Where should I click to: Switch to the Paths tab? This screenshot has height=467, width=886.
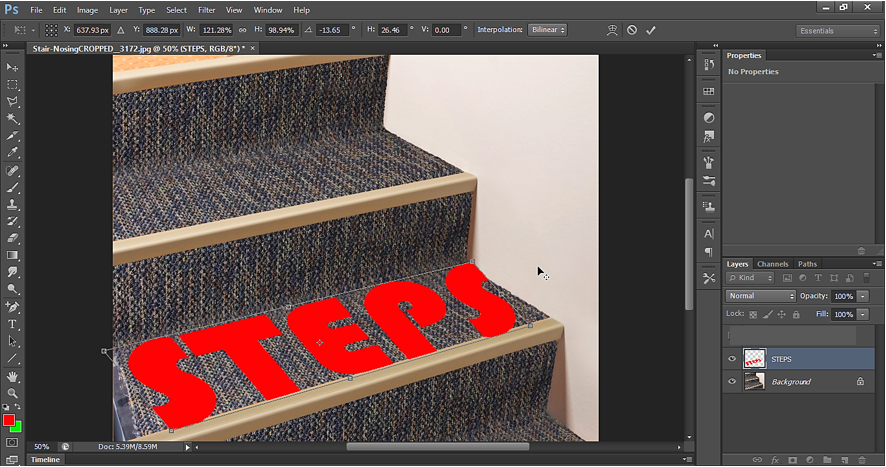coord(807,264)
